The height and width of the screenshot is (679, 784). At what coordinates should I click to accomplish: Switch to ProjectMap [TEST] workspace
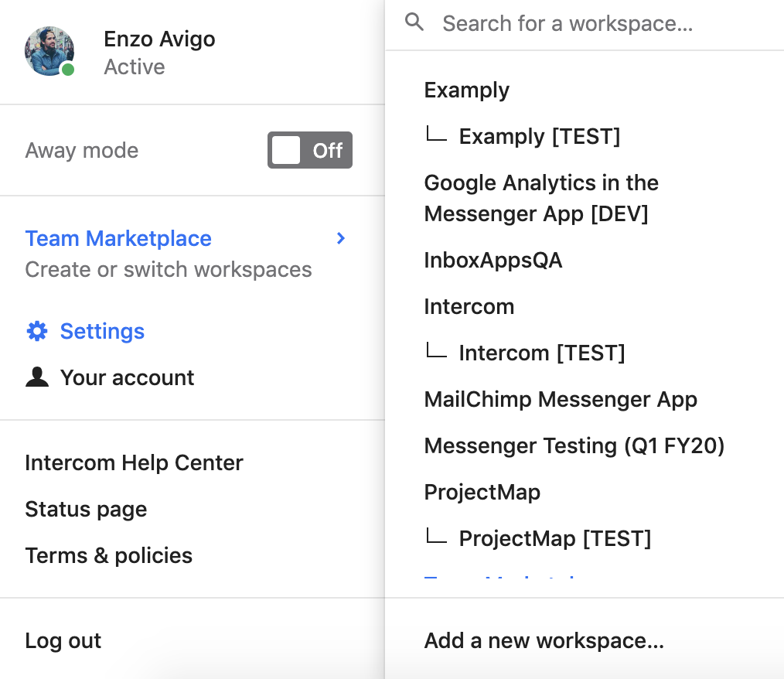[555, 538]
